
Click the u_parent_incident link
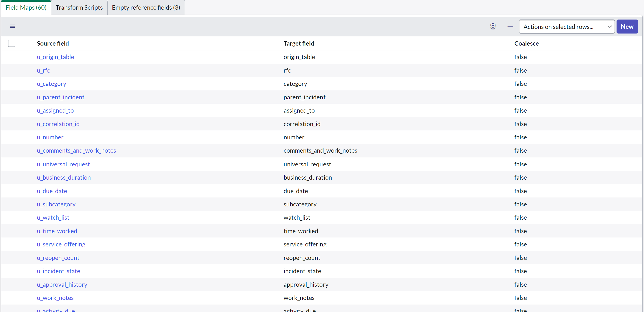pyautogui.click(x=60, y=97)
